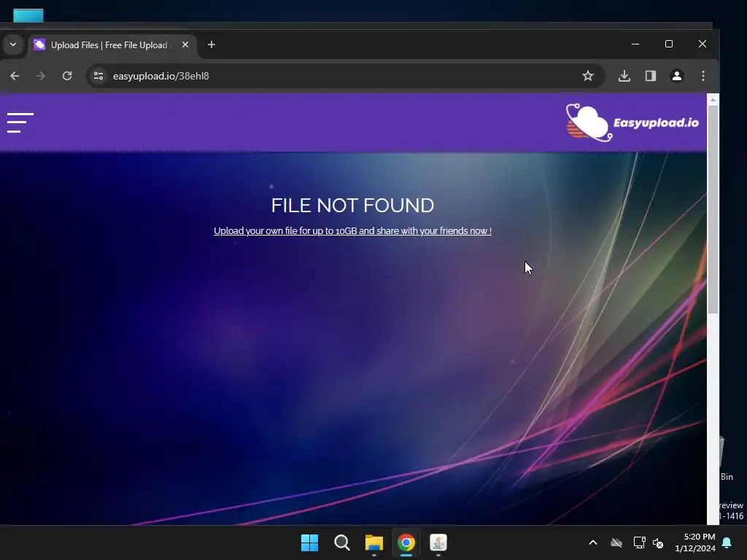The width and height of the screenshot is (747, 560).
Task: Open File Explorer from the taskbar
Action: pyautogui.click(x=374, y=542)
